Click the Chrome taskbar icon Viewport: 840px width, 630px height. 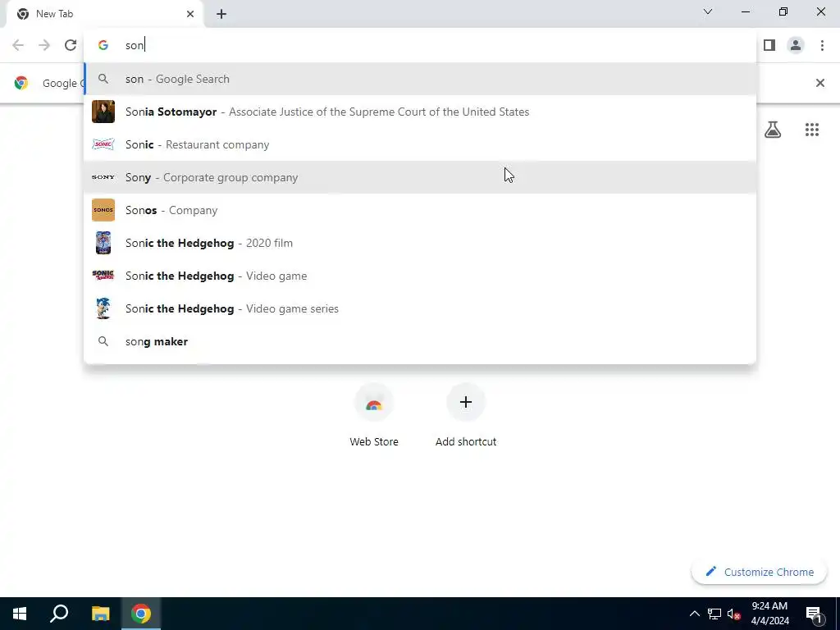coord(141,614)
